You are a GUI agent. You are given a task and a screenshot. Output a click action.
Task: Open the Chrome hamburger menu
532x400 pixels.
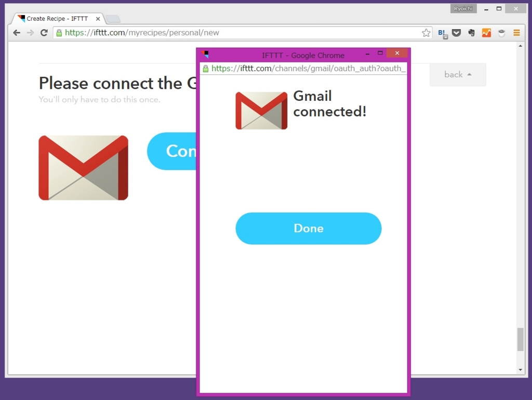516,33
